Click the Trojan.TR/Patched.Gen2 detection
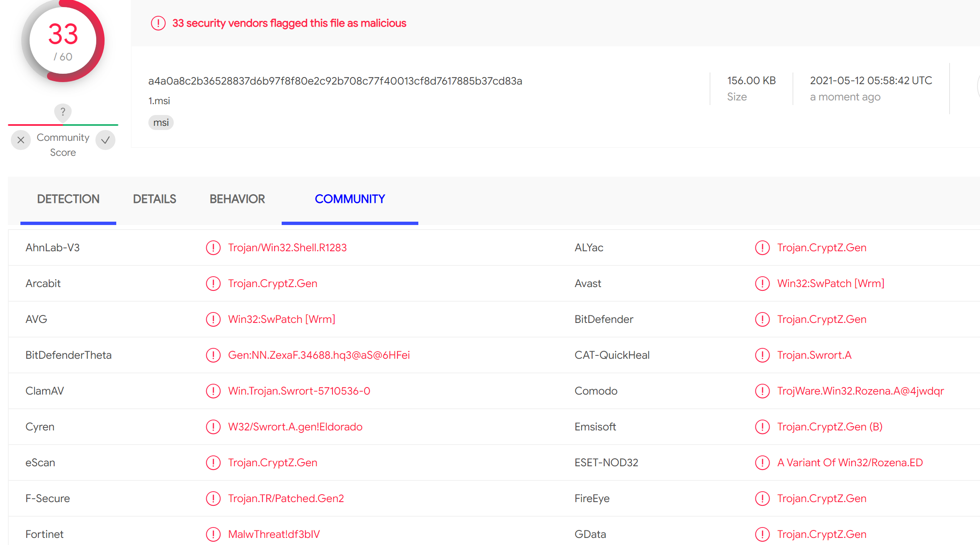980x545 pixels. [286, 498]
